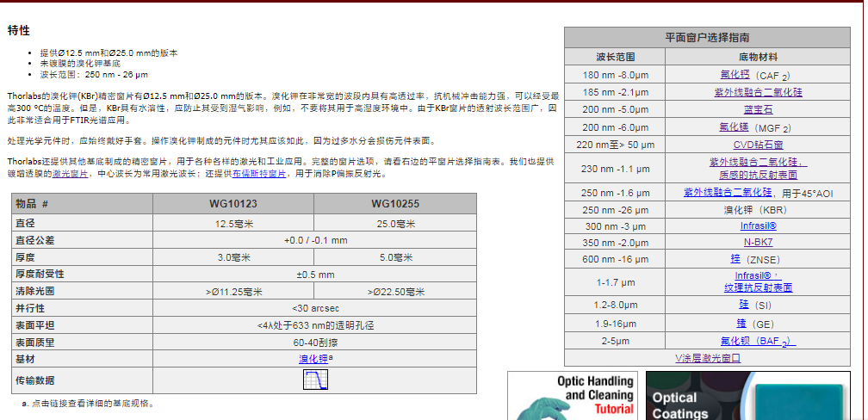Click the 12.5毫米 diameter cell

[x=233, y=224]
